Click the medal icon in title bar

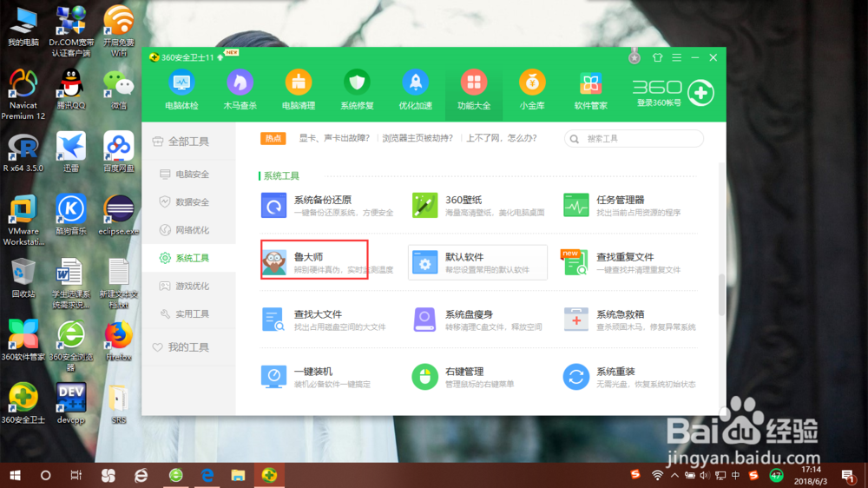pos(635,56)
